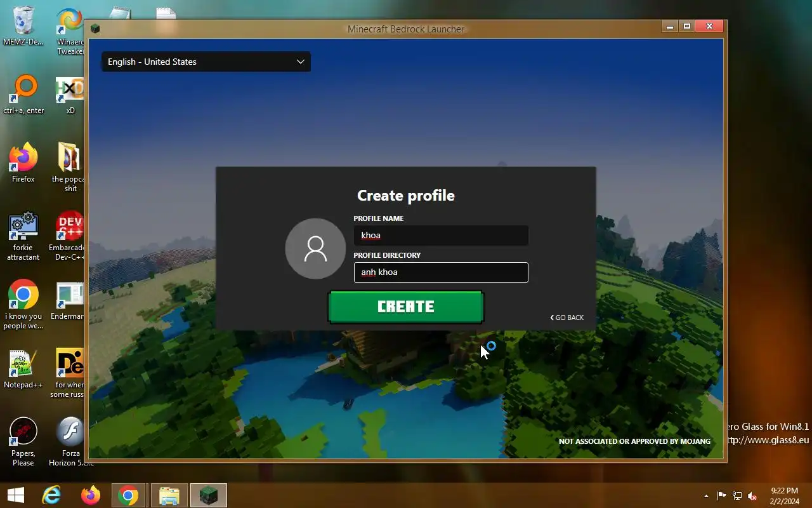Image resolution: width=812 pixels, height=508 pixels.
Task: Click the green CREATE button
Action: tap(406, 307)
